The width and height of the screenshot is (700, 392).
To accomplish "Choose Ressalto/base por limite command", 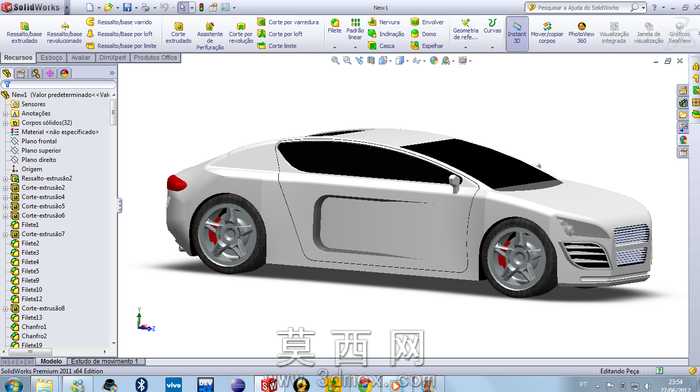I will (121, 46).
